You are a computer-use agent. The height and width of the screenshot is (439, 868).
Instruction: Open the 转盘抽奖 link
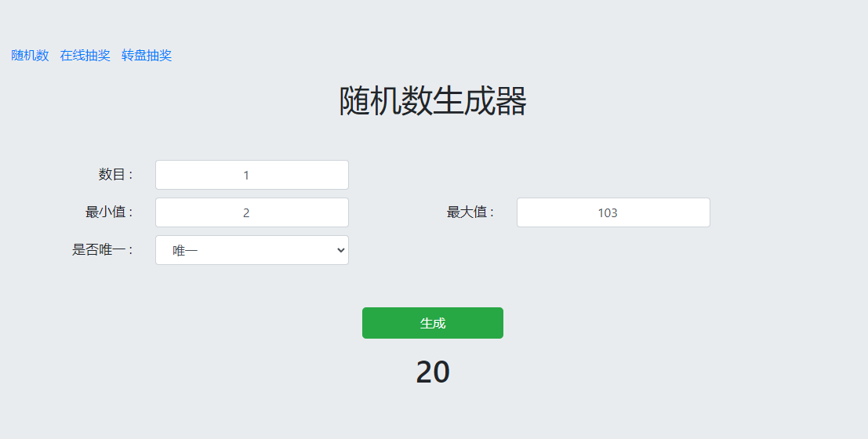[x=147, y=56]
